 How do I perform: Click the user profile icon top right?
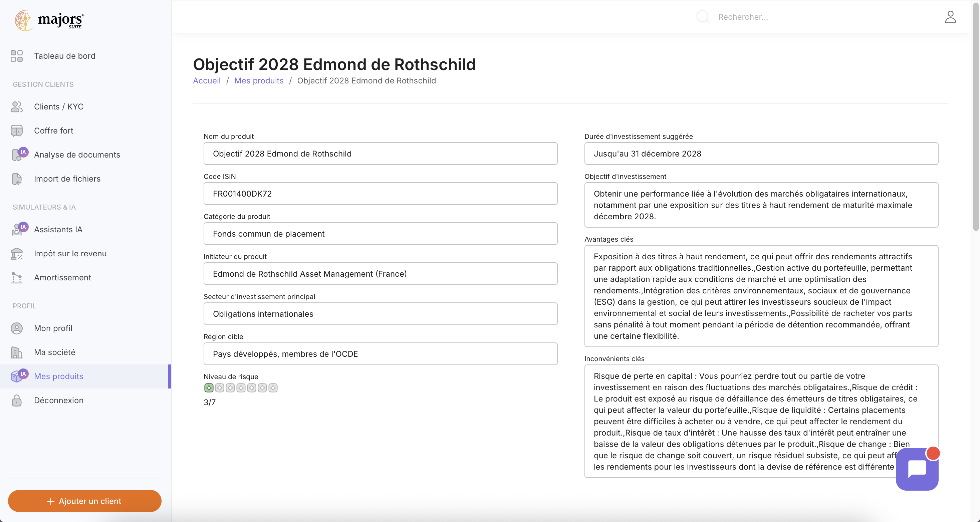tap(950, 17)
